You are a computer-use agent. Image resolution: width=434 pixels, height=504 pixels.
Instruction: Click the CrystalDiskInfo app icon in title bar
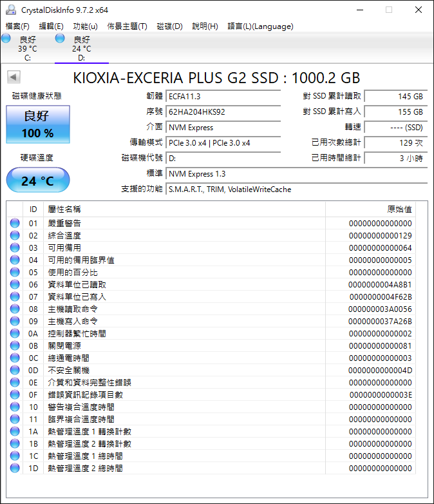click(10, 10)
